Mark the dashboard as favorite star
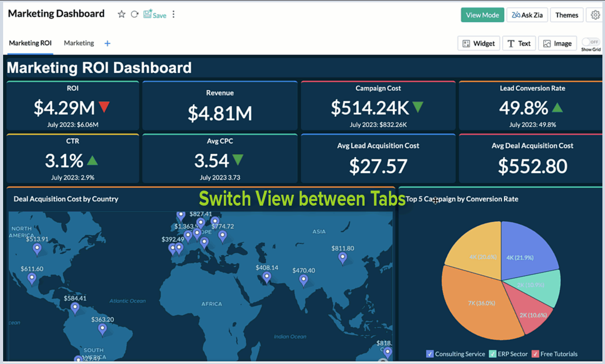 (122, 15)
